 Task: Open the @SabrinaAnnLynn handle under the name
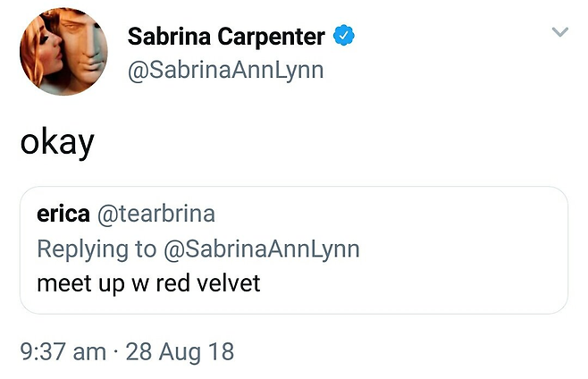(x=225, y=70)
